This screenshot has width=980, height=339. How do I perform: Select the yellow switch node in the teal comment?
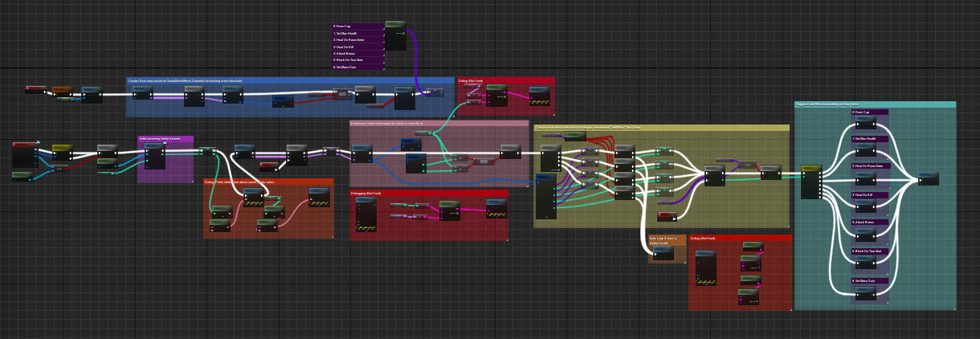click(811, 181)
